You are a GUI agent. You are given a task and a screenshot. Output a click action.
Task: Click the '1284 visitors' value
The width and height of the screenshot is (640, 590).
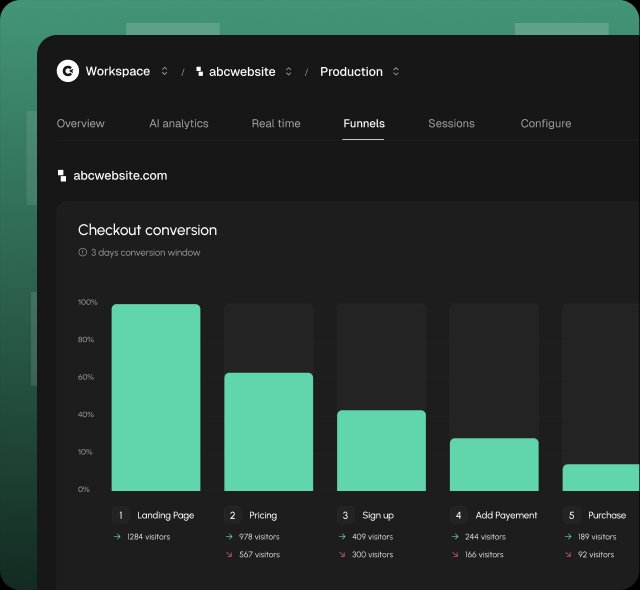(148, 537)
